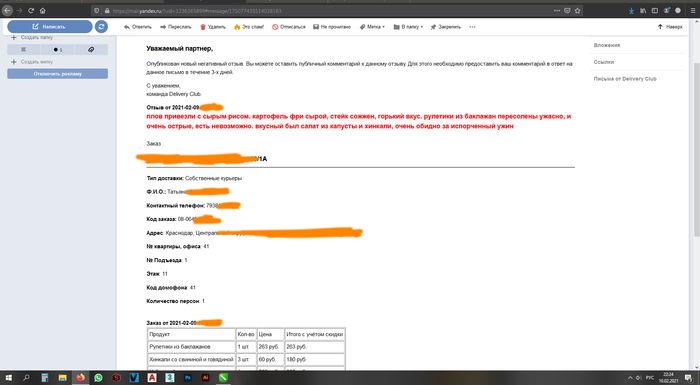Reply using the Ответить toolbar button

tap(138, 27)
